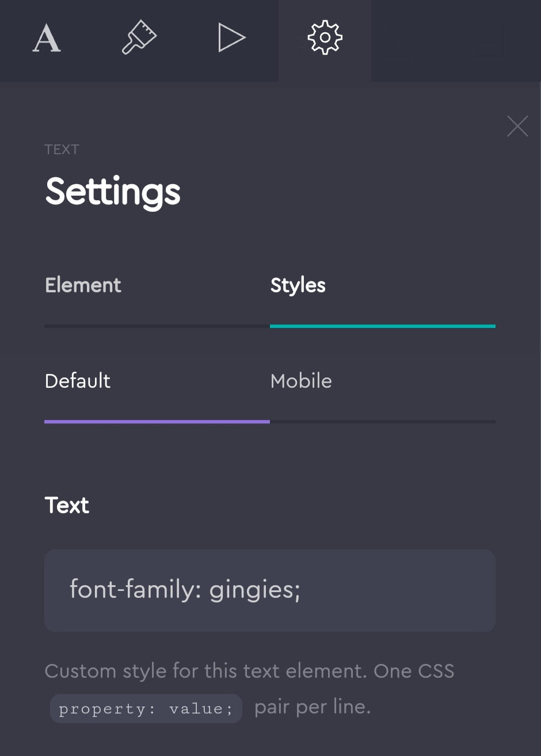Switch to Mobile styles tab
The width and height of the screenshot is (541, 756).
pos(301,381)
